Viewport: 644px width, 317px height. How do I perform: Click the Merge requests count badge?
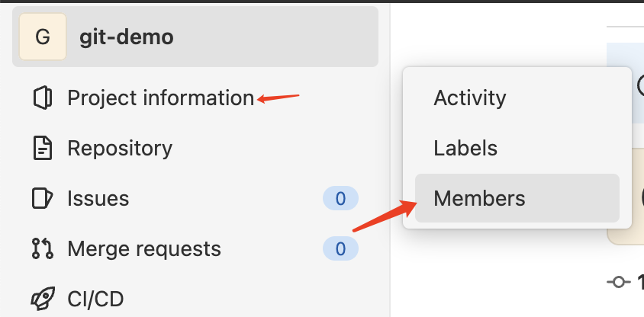click(x=340, y=248)
